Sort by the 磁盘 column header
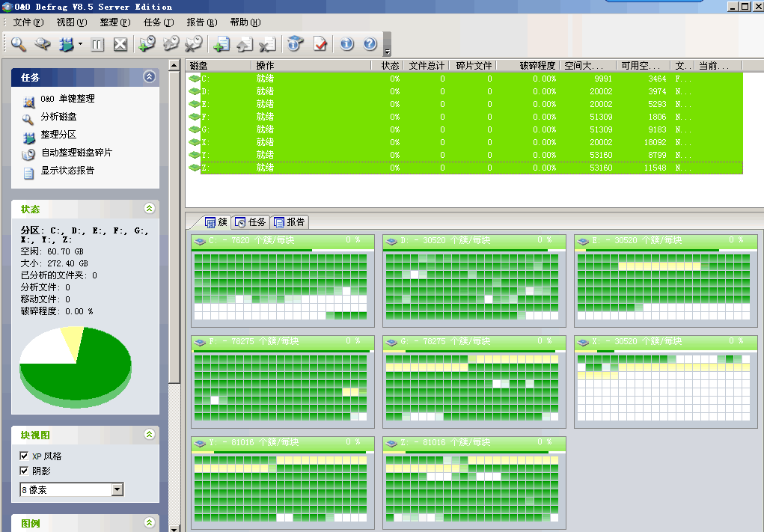The image size is (764, 532). click(x=218, y=66)
